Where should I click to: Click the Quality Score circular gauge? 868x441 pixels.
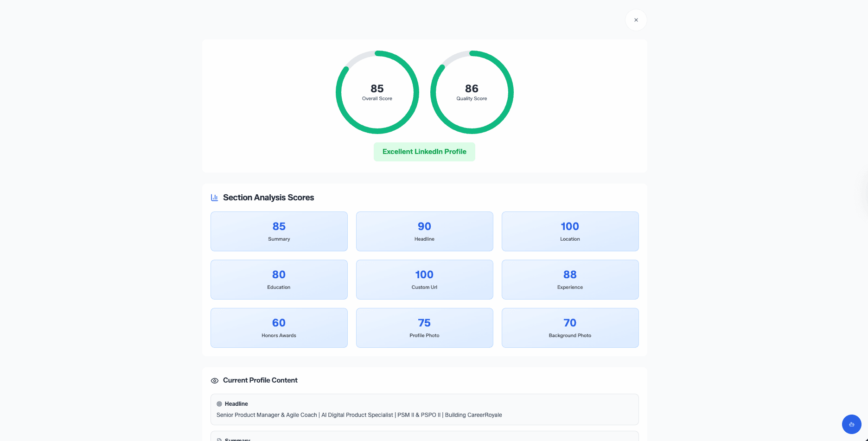[472, 92]
